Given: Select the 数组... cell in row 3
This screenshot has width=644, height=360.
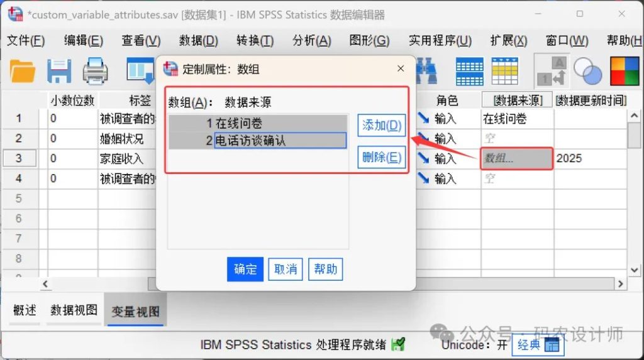Looking at the screenshot, I should 516,158.
